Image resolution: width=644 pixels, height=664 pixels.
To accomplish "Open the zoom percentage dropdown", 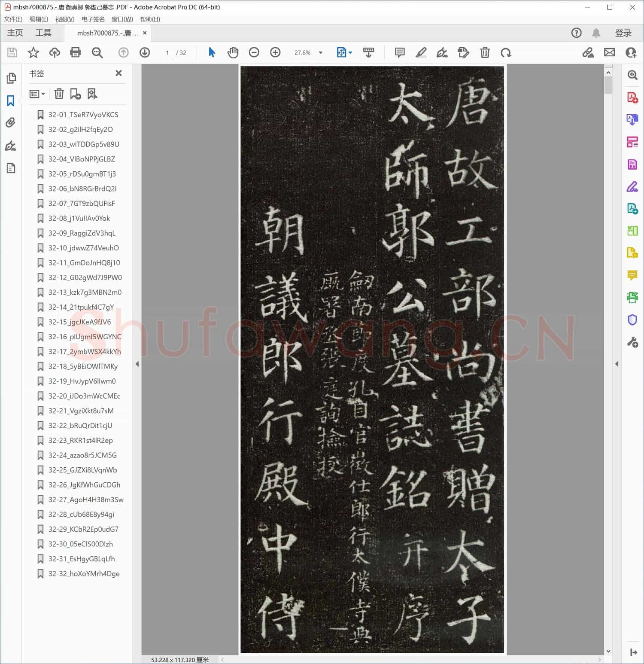I will tap(321, 53).
